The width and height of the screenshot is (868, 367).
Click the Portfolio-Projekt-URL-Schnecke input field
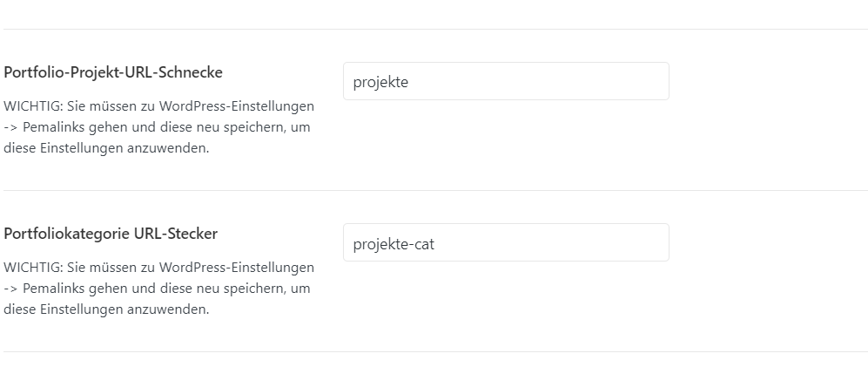[505, 81]
